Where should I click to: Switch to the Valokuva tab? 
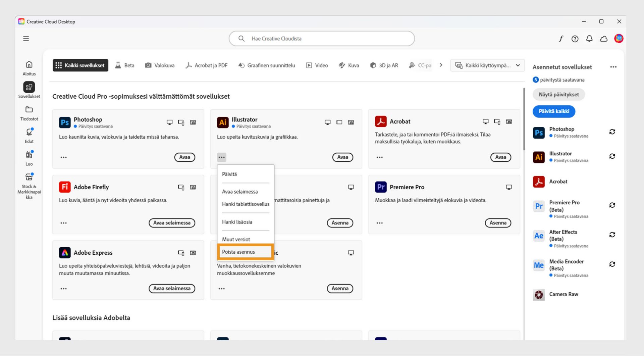(x=160, y=65)
